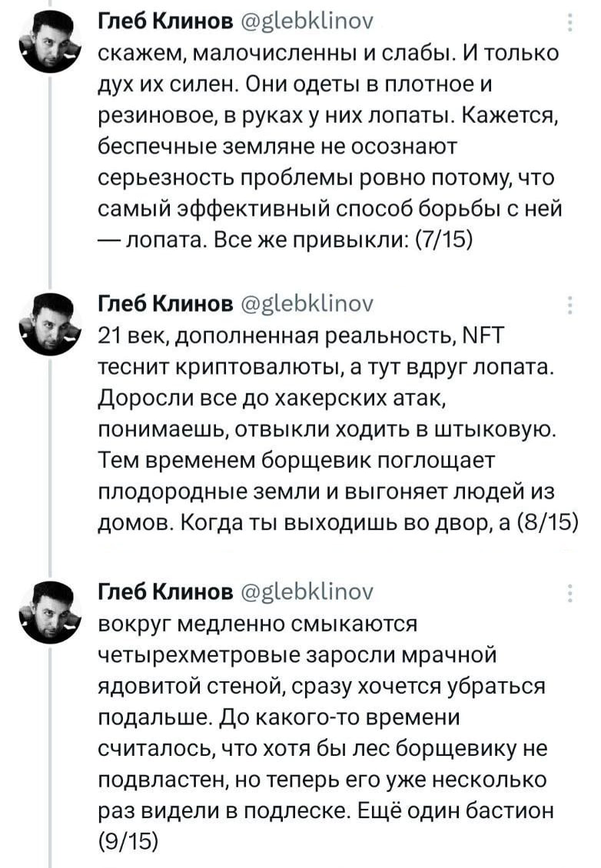Open more options for the 8/15 tweet
This screenshot has width=601, height=868.
[x=570, y=304]
